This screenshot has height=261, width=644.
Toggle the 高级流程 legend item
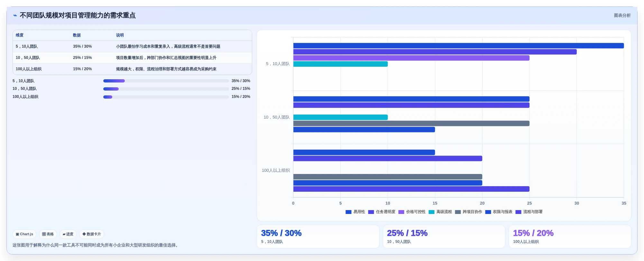point(440,212)
